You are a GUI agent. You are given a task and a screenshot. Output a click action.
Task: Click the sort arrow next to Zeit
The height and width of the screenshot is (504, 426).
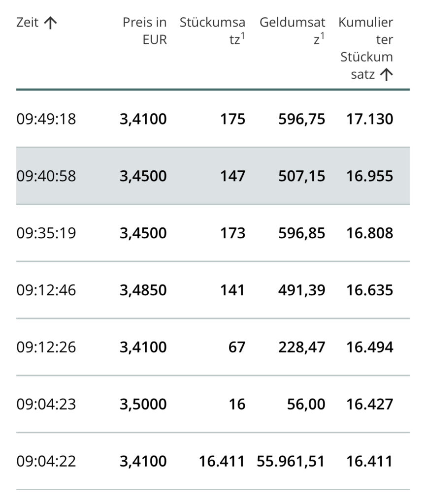[51, 23]
